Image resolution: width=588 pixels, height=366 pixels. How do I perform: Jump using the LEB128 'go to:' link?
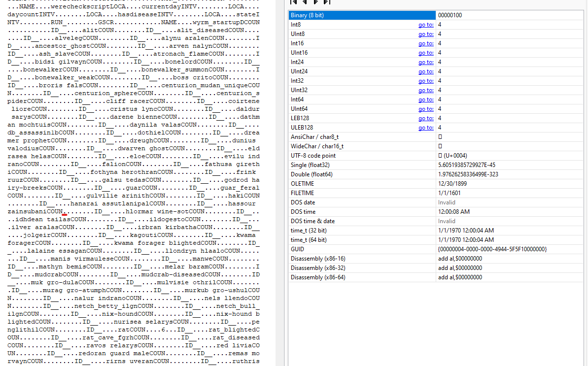coord(426,118)
